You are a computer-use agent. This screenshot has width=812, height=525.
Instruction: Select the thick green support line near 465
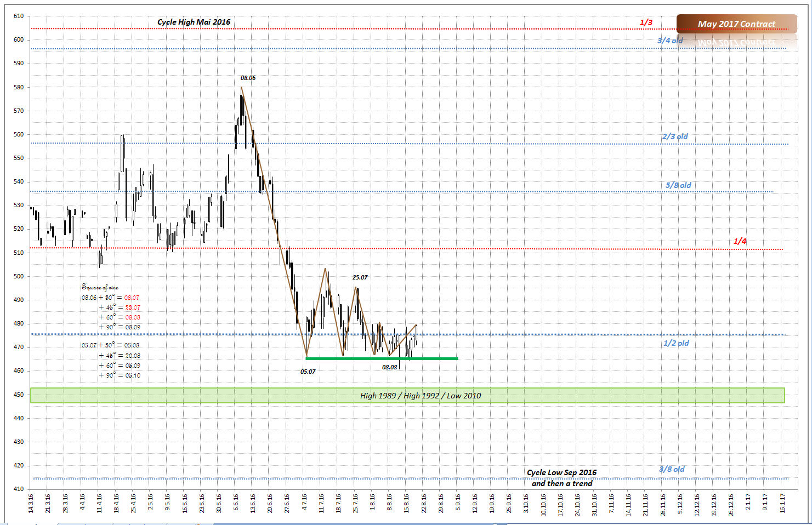tap(382, 358)
